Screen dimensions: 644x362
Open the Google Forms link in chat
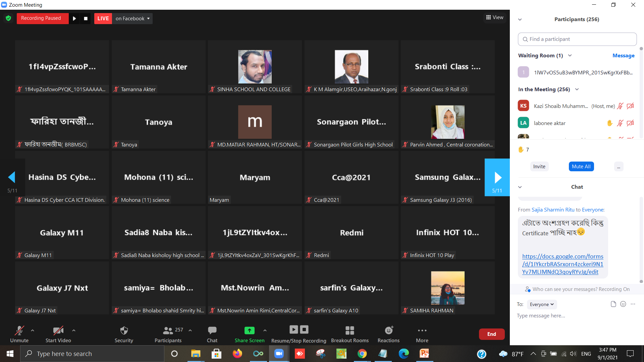(x=563, y=264)
